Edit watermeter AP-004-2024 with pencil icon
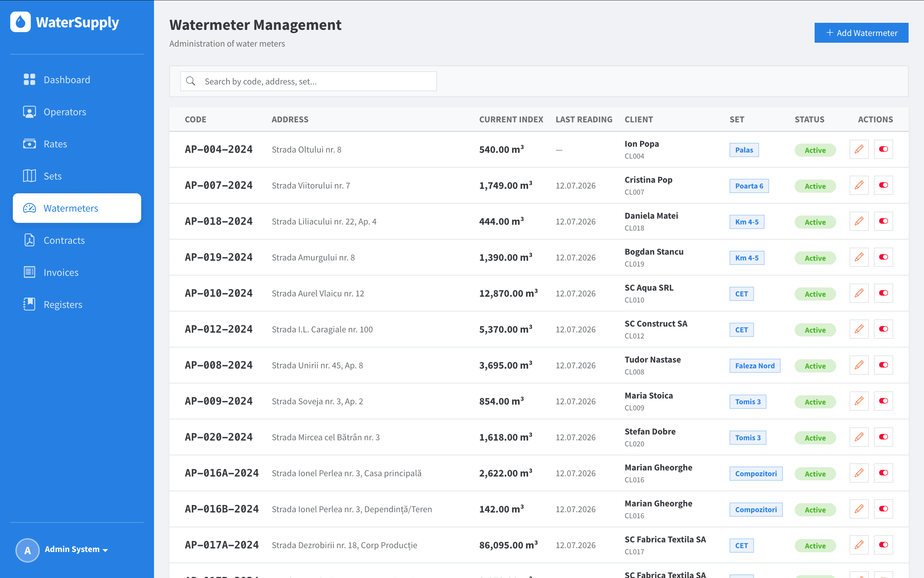 (x=859, y=149)
